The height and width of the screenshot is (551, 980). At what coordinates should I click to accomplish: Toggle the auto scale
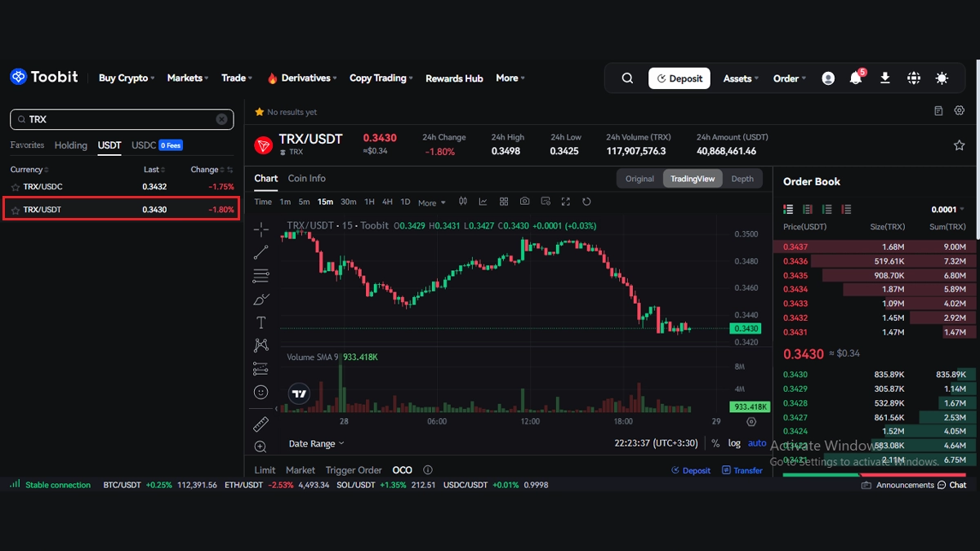coord(757,443)
